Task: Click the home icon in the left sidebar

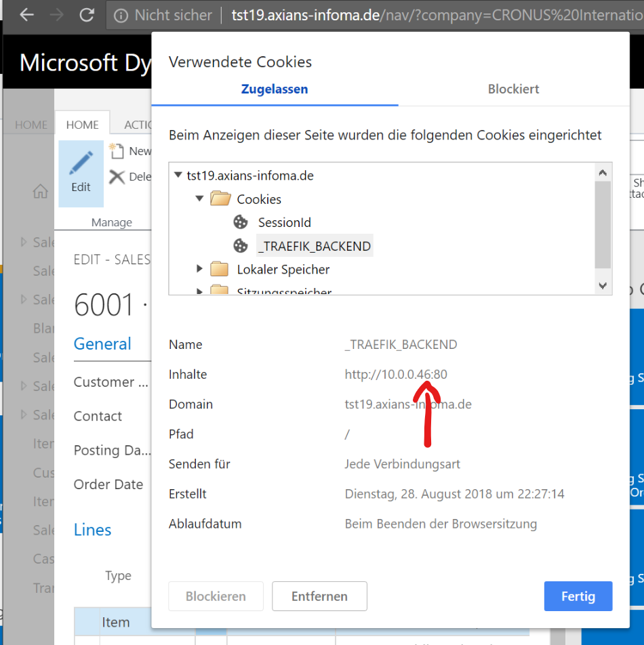Action: coord(40,191)
